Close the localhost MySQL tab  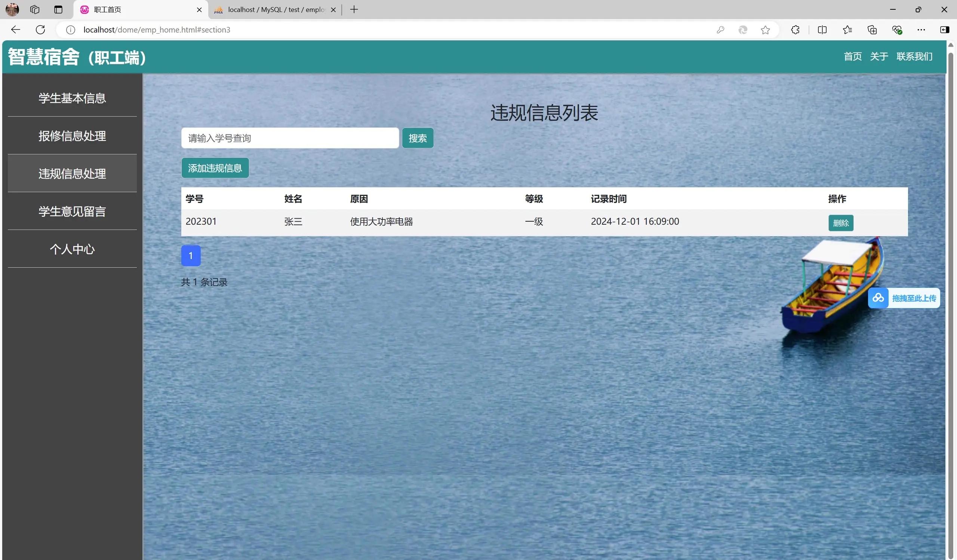pos(333,10)
